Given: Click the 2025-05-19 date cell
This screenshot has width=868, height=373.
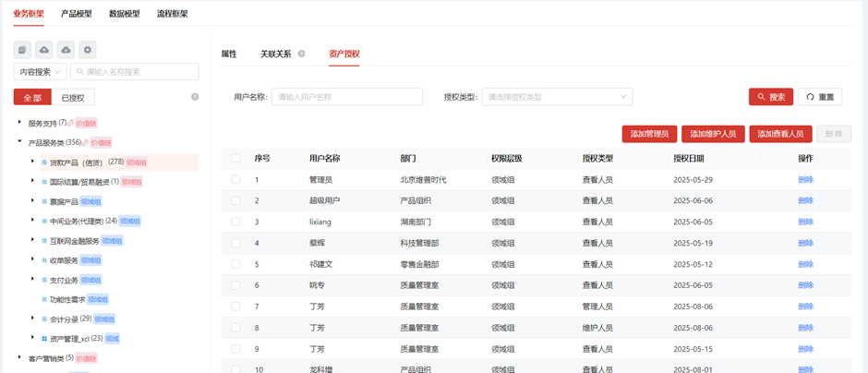Looking at the screenshot, I should pyautogui.click(x=693, y=243).
